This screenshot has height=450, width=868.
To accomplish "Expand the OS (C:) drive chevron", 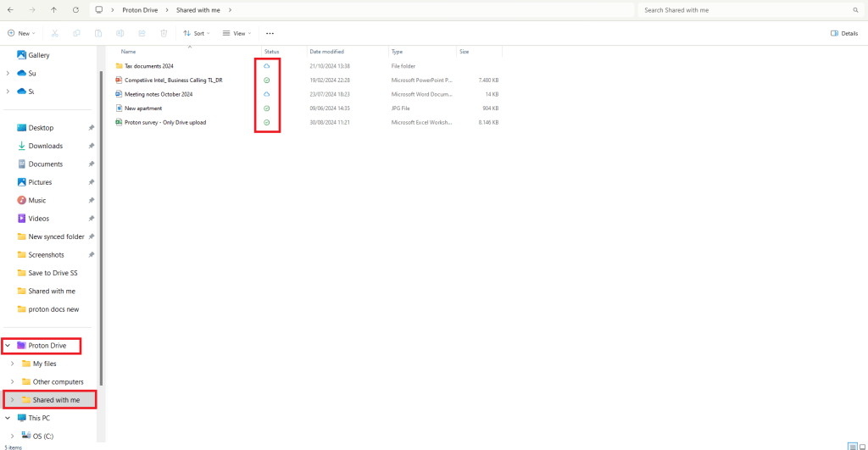I will tap(12, 436).
